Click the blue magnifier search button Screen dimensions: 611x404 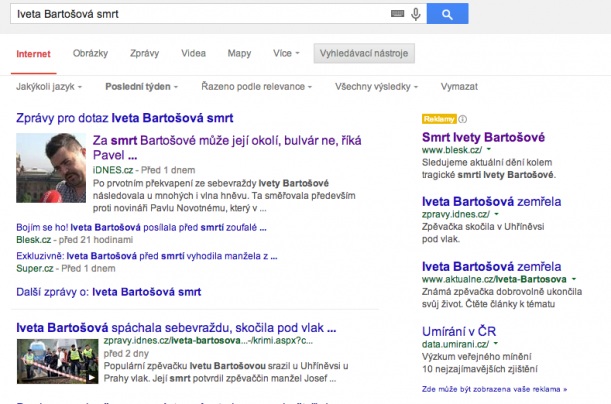[x=448, y=14]
